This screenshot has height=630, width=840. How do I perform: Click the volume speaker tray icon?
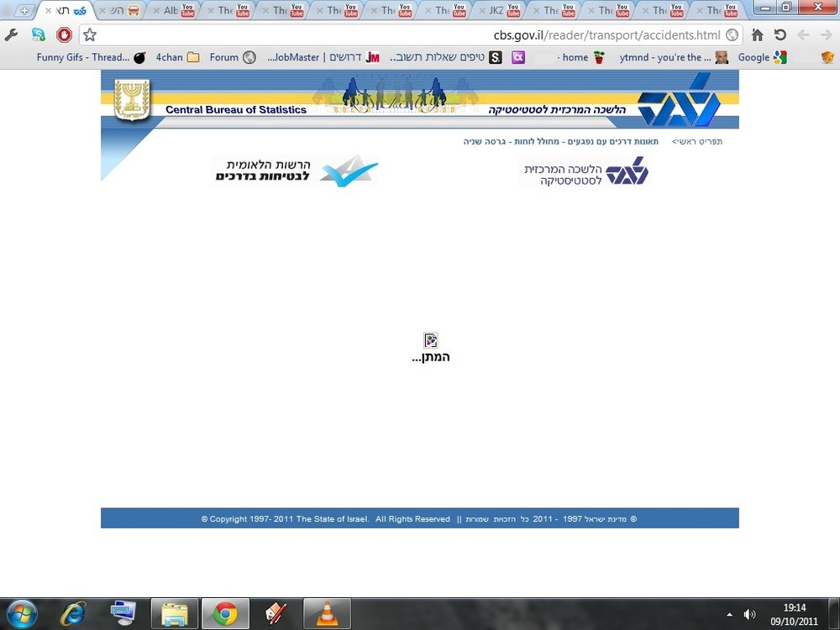point(750,615)
